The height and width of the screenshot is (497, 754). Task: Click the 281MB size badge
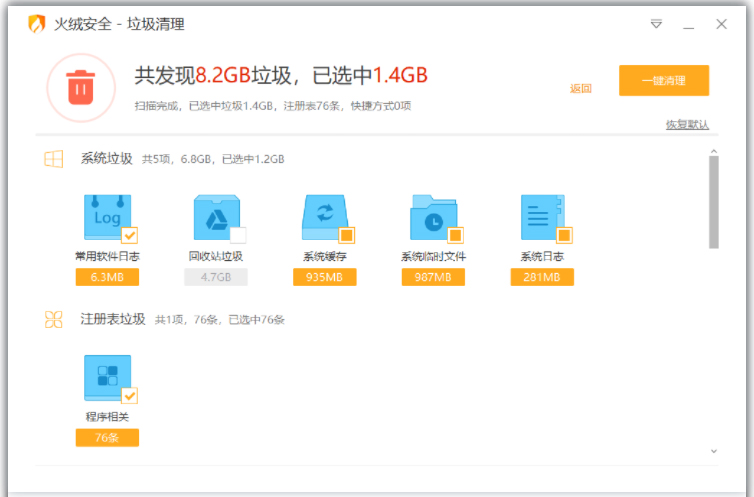tap(542, 277)
